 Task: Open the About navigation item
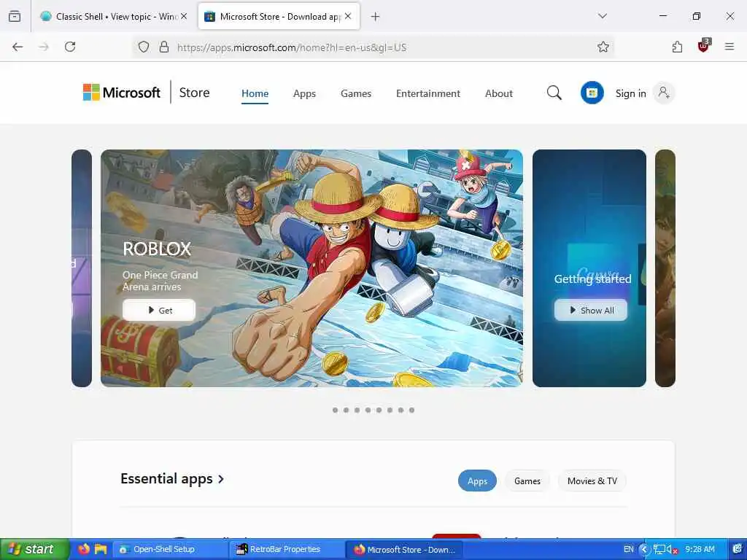point(499,93)
